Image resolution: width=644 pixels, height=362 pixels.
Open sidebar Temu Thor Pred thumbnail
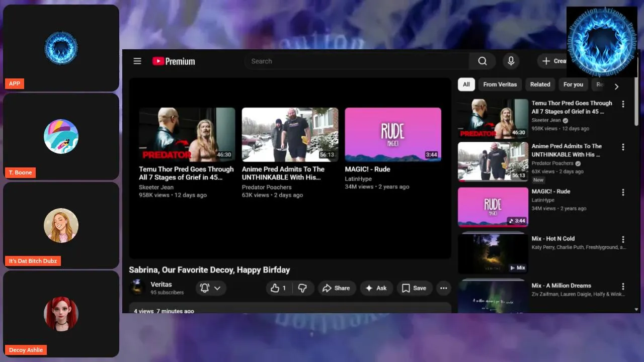point(493,118)
